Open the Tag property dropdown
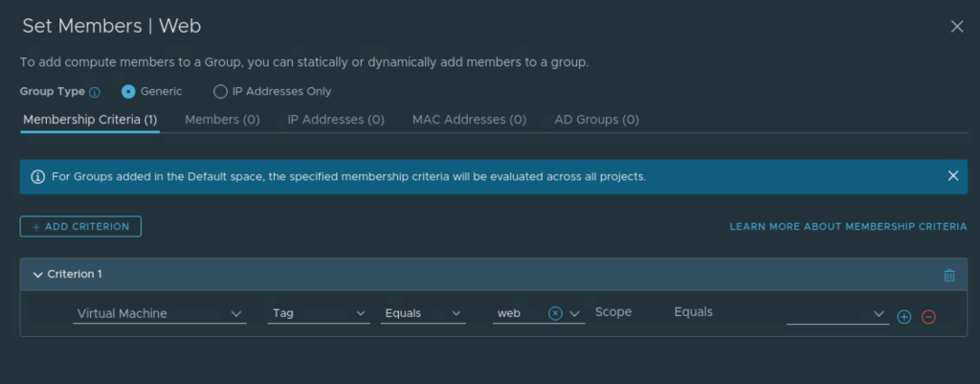This screenshot has height=384, width=980. (319, 313)
